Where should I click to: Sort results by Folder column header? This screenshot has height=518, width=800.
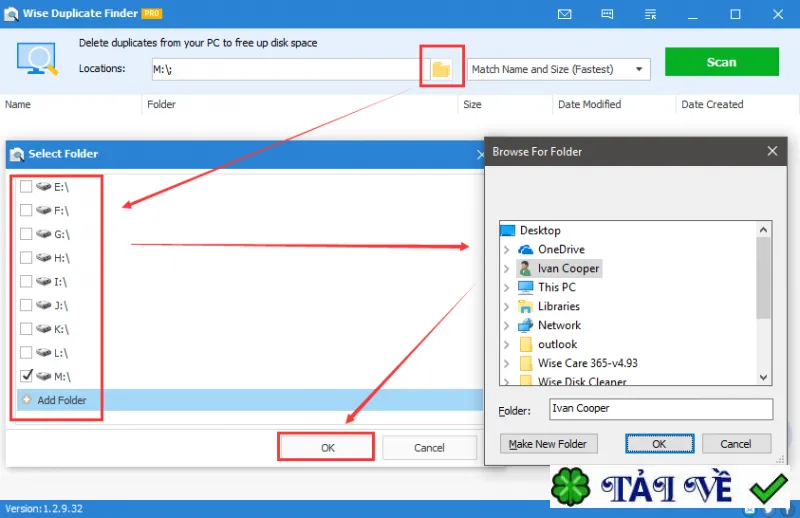pos(299,104)
